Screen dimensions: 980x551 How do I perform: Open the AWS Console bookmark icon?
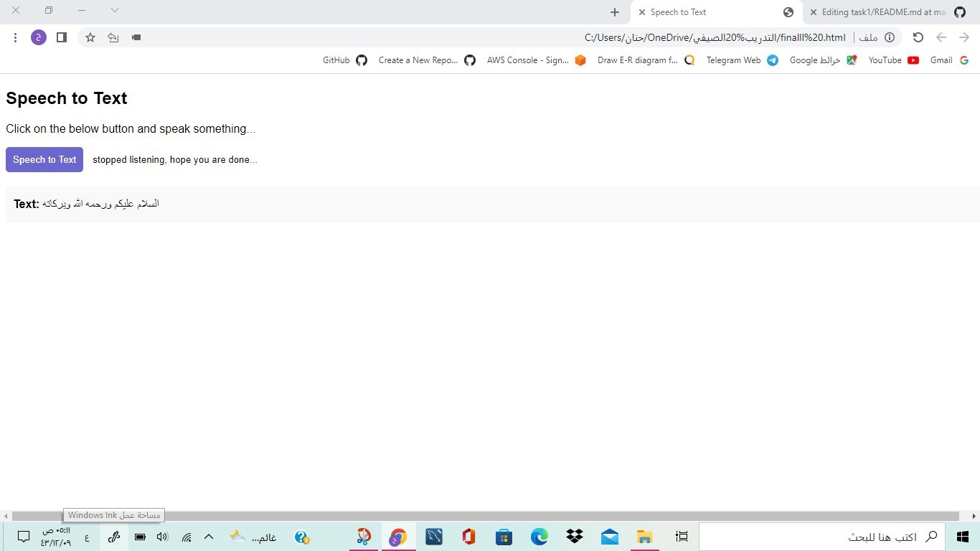coord(580,60)
